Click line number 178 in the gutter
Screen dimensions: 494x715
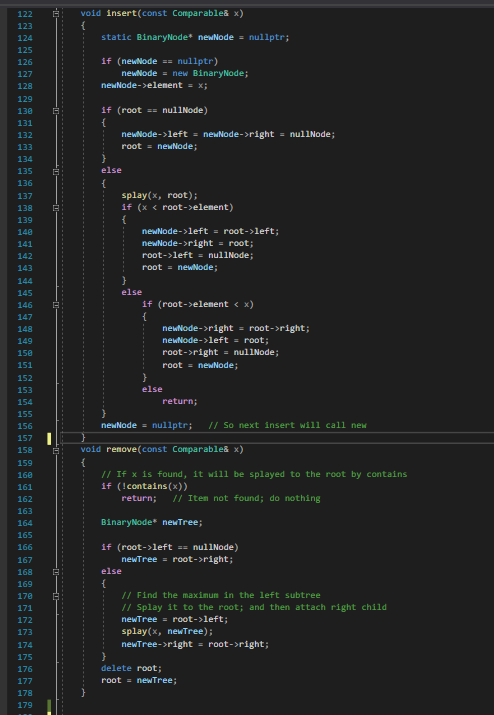25,693
